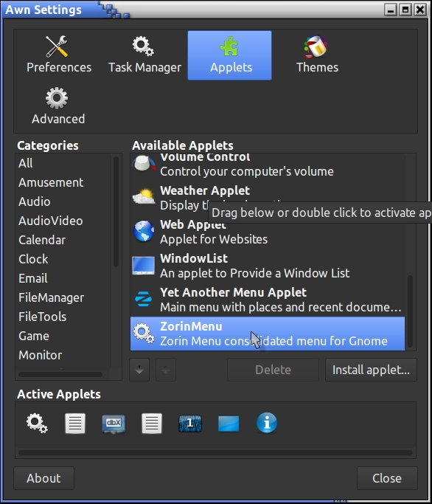Click the Active Applets horizontal scrollbar
Viewport: 432px width, 504px height.
[215, 453]
